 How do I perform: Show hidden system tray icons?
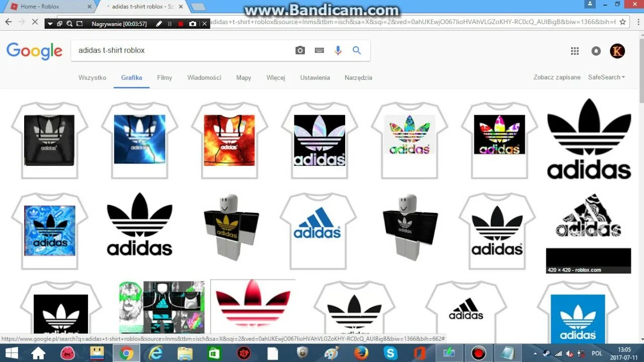click(x=536, y=353)
